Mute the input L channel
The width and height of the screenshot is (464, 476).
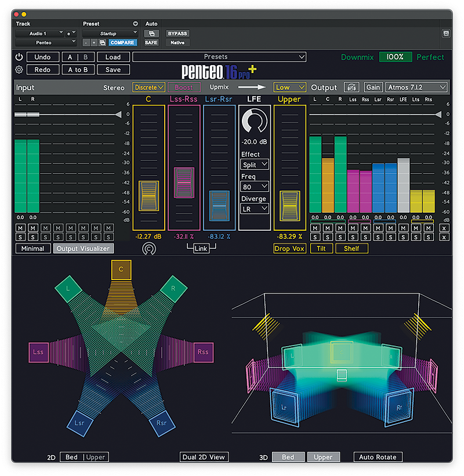tap(20, 228)
